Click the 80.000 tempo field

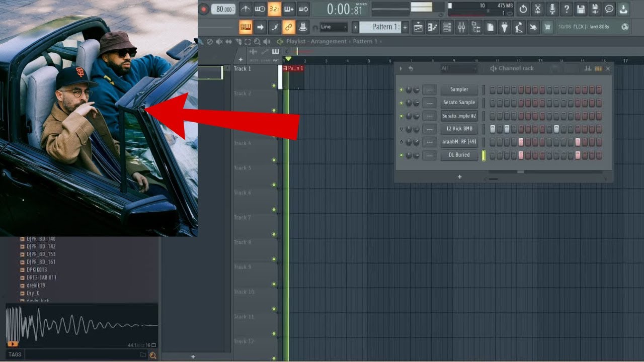click(x=223, y=9)
